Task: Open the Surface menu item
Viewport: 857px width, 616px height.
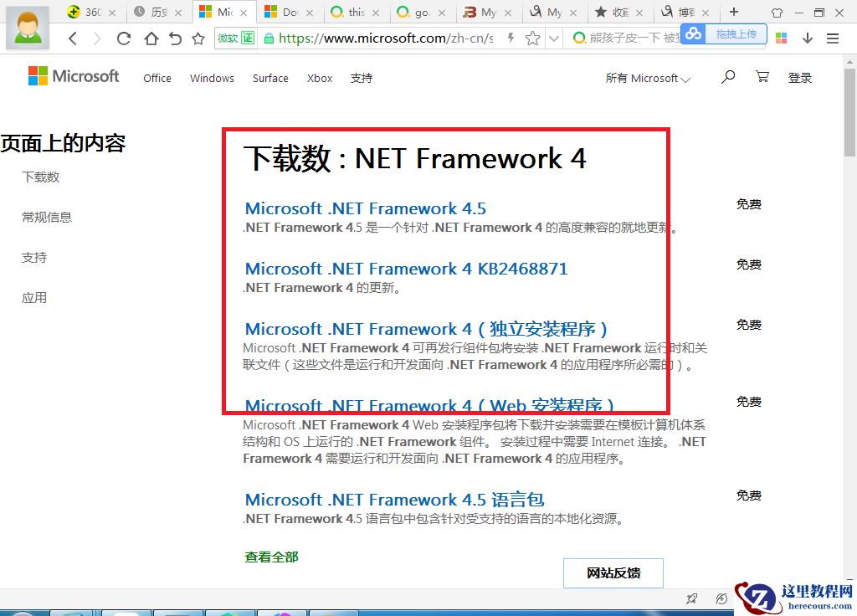Action: click(270, 78)
